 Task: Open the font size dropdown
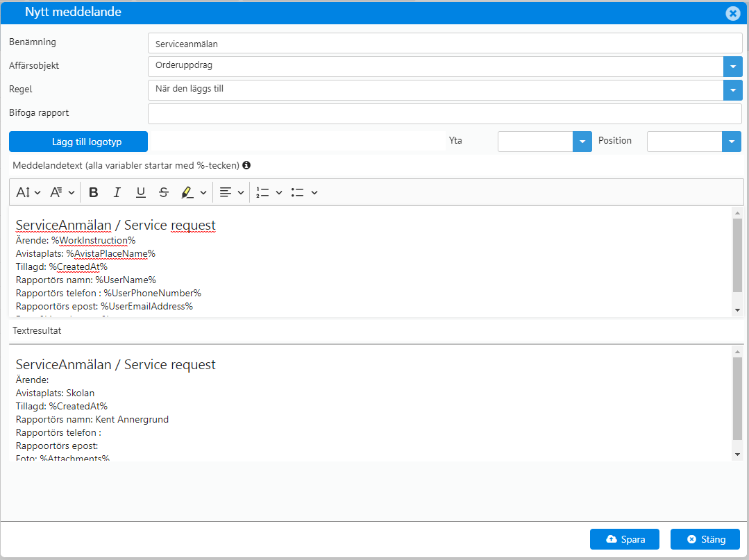tap(28, 192)
